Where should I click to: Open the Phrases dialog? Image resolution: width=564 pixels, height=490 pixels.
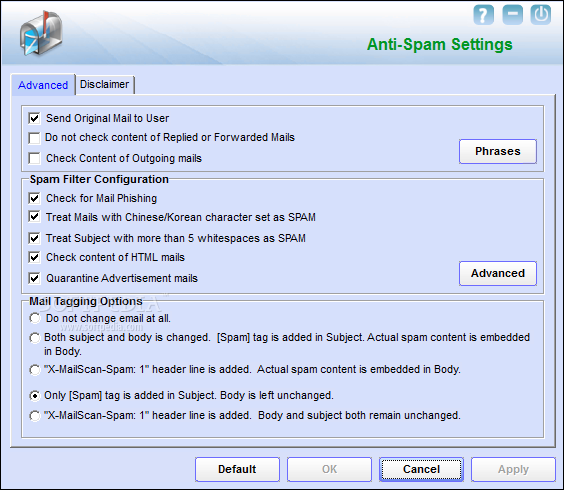coord(498,151)
